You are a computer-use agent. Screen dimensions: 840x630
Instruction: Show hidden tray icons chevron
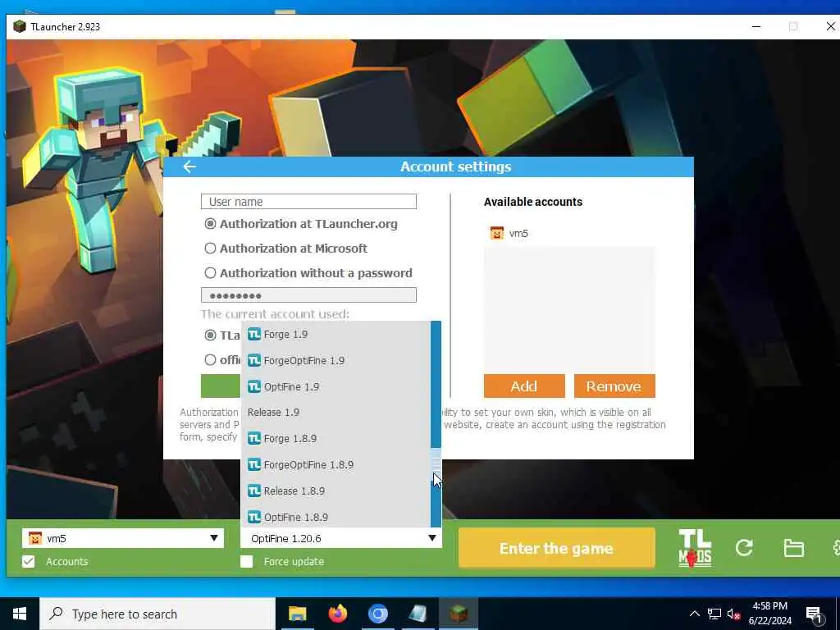click(x=694, y=614)
